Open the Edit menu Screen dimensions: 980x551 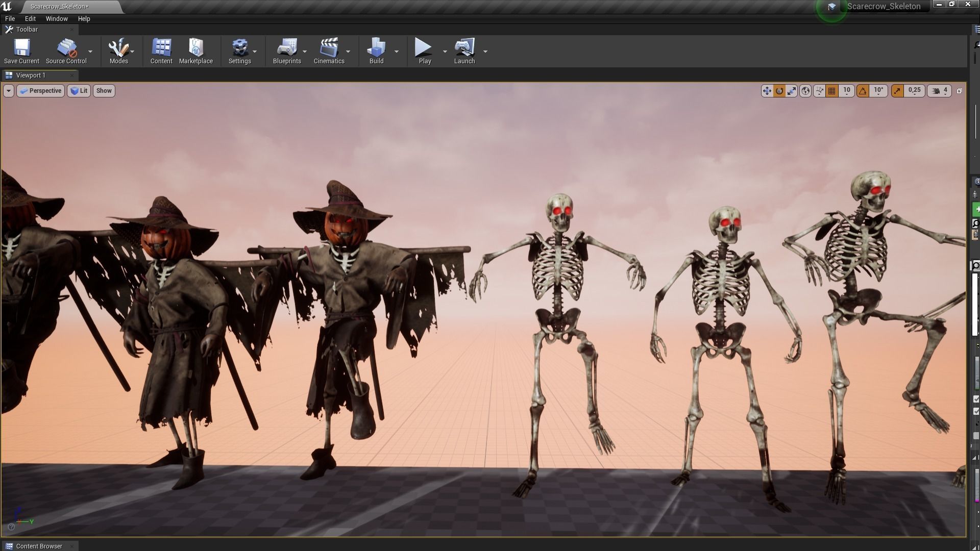[x=30, y=18]
